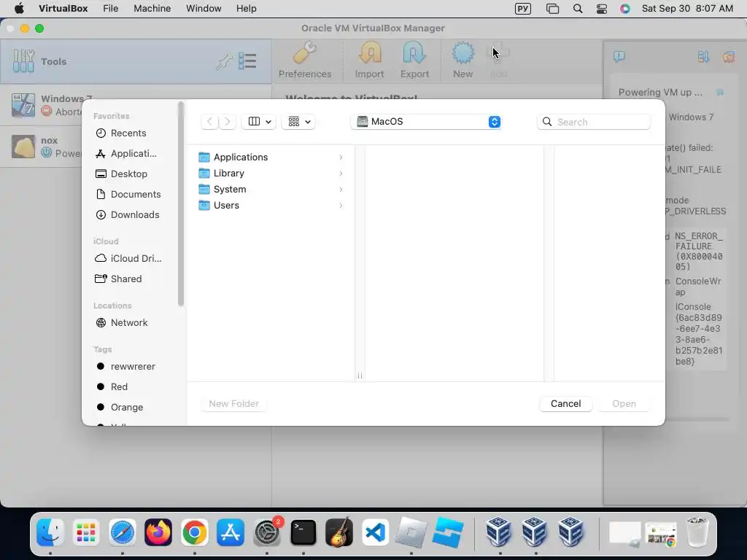Screen dimensions: 747x560
Task: Open Firefox from the Dock
Action: point(158,532)
